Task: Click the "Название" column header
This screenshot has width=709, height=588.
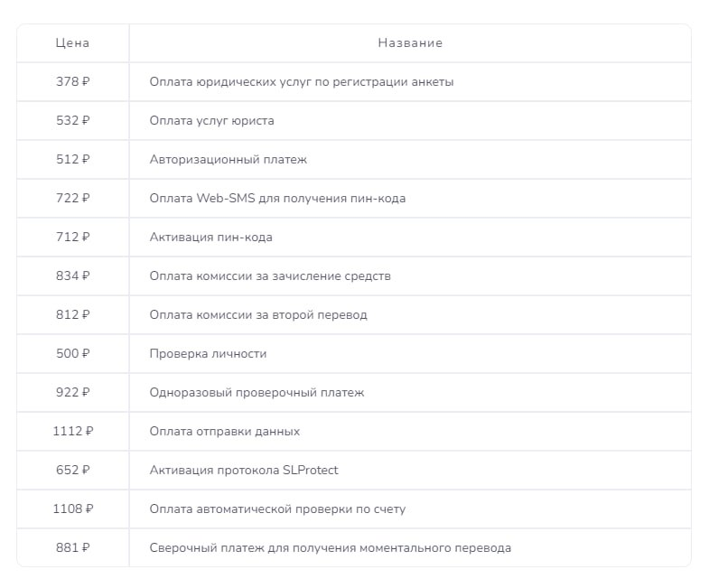Action: (x=410, y=43)
